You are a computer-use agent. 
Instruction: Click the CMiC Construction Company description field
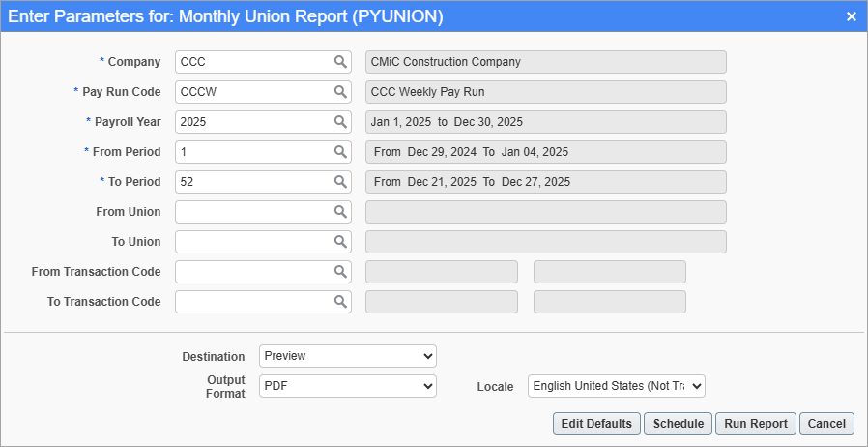[x=546, y=62]
